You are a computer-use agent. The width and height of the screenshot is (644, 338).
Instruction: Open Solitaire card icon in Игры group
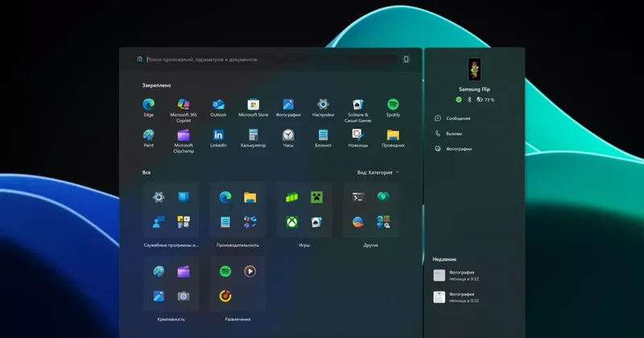316,222
